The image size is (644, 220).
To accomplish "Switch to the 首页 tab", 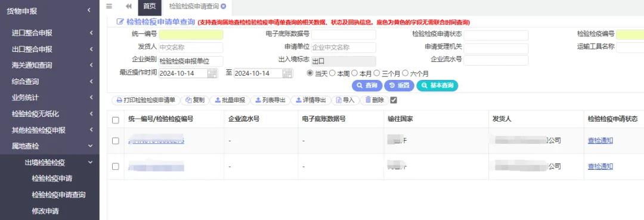I will (x=150, y=6).
